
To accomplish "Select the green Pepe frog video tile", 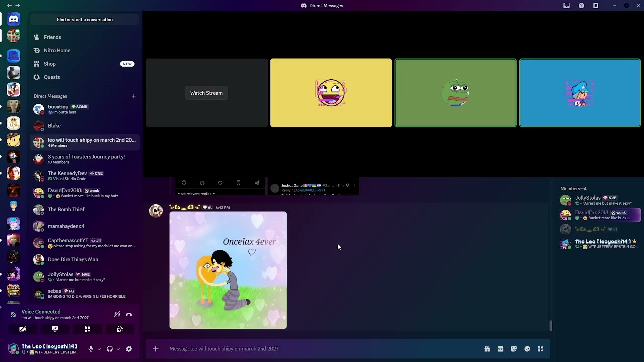I will (x=456, y=93).
